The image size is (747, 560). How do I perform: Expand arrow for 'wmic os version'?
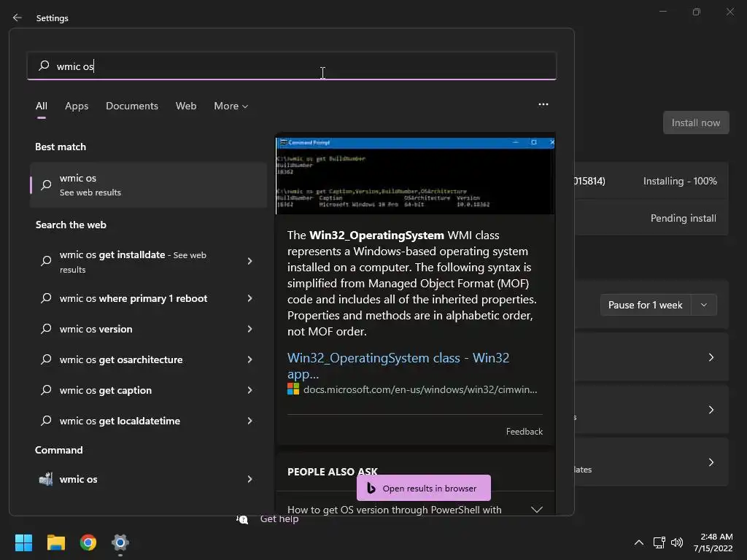coord(249,329)
